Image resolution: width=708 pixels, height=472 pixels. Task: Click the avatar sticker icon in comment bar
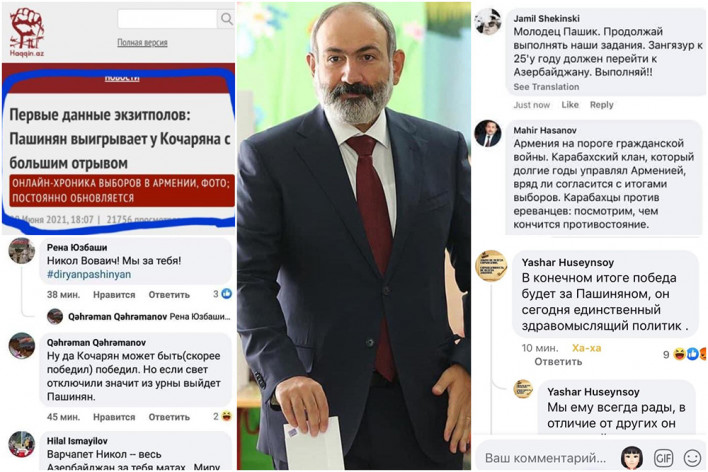point(632,458)
